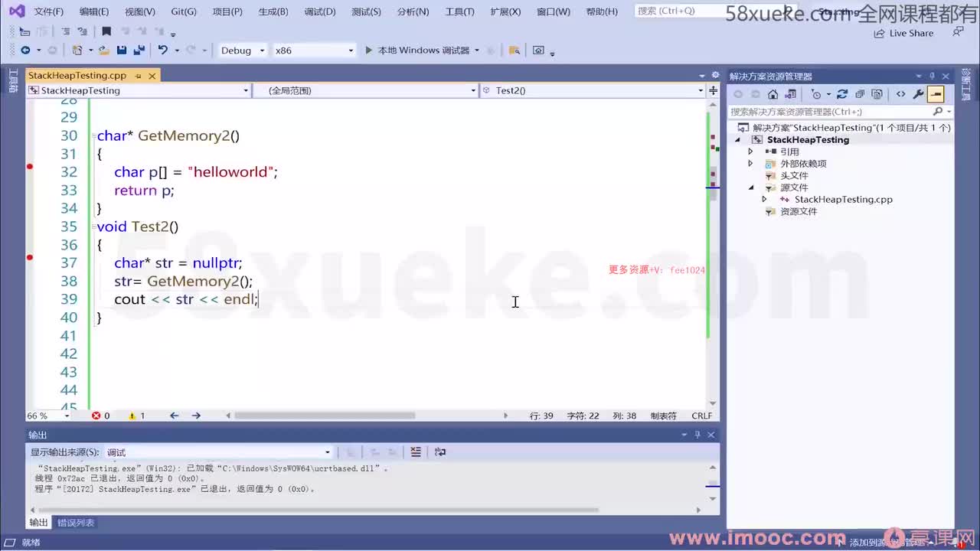Image resolution: width=980 pixels, height=551 pixels.
Task: Pin the StackHeapTesting.cpp tab
Action: point(139,76)
